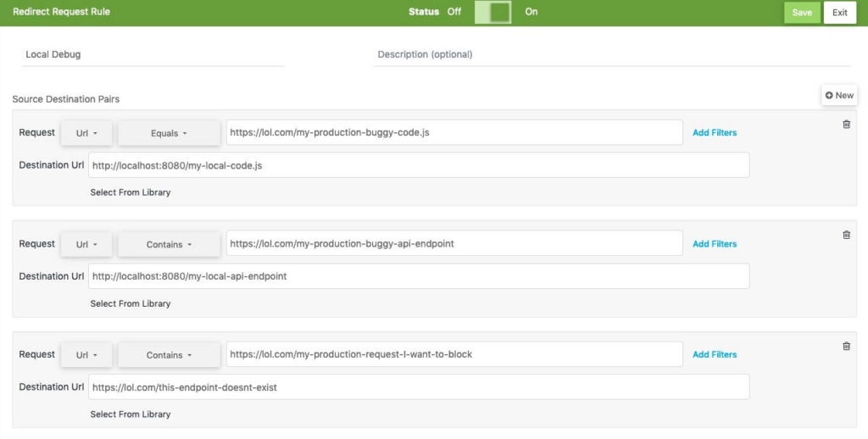Remove the third pair using trash icon
This screenshot has width=868, height=439.
coord(847,347)
